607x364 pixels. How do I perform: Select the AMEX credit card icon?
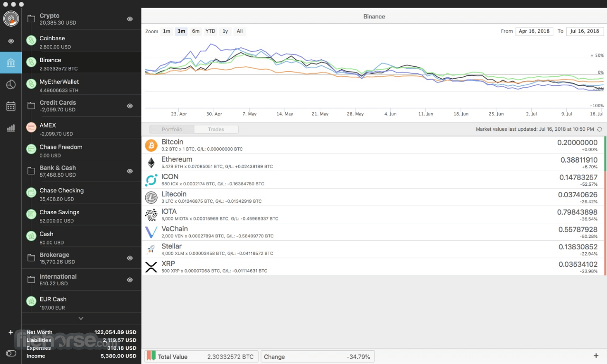pos(31,127)
